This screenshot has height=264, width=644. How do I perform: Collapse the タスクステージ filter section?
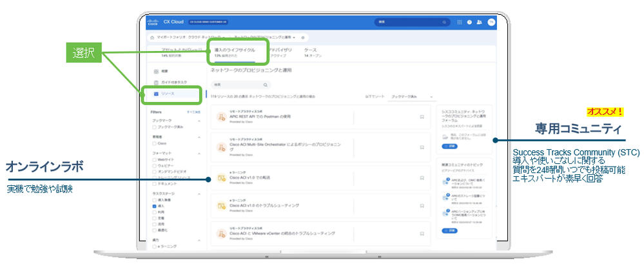pyautogui.click(x=199, y=193)
